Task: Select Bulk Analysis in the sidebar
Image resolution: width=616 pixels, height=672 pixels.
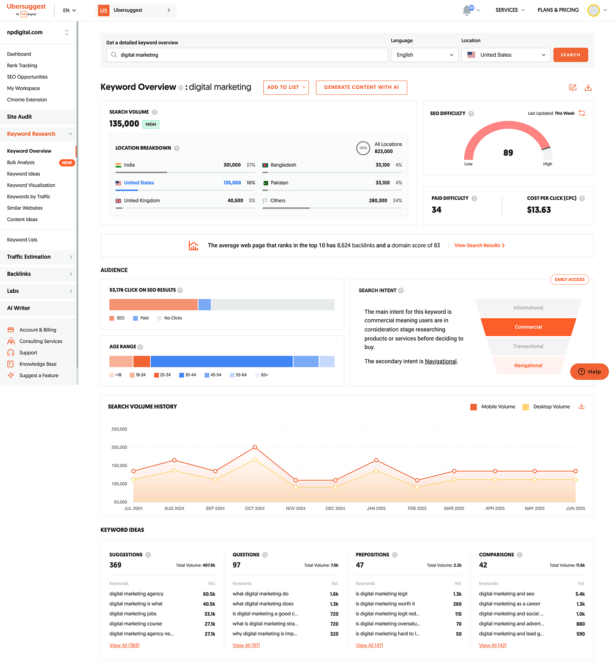Action: point(21,163)
